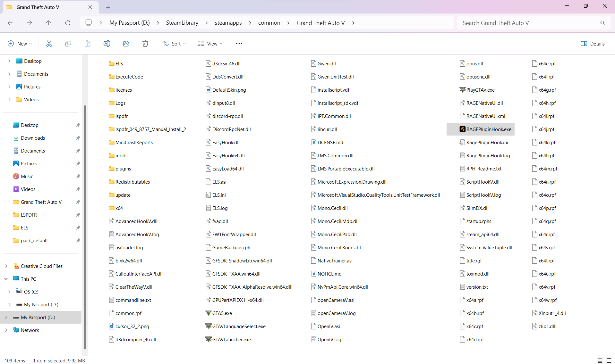615x364 pixels.
Task: Select the commandline.txt file
Action: [x=130, y=300]
